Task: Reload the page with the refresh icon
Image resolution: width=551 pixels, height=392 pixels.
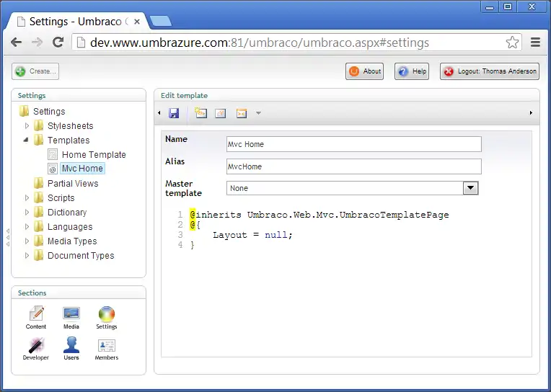Action: click(x=58, y=43)
